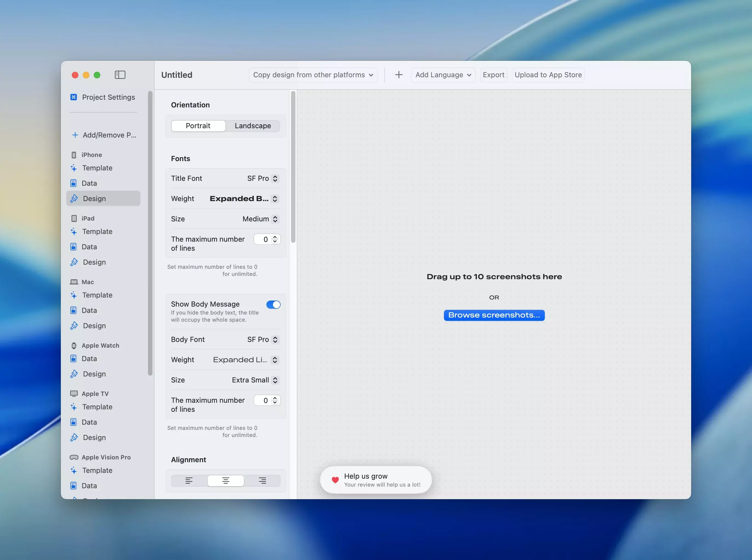Image resolution: width=752 pixels, height=560 pixels.
Task: Click the plus icon in the toolbar
Action: click(399, 75)
